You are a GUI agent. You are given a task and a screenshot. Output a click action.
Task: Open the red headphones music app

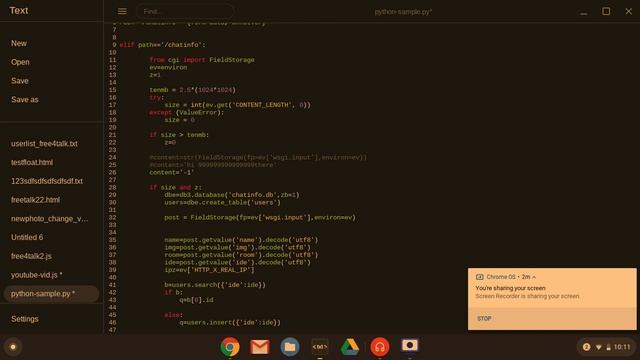380,347
